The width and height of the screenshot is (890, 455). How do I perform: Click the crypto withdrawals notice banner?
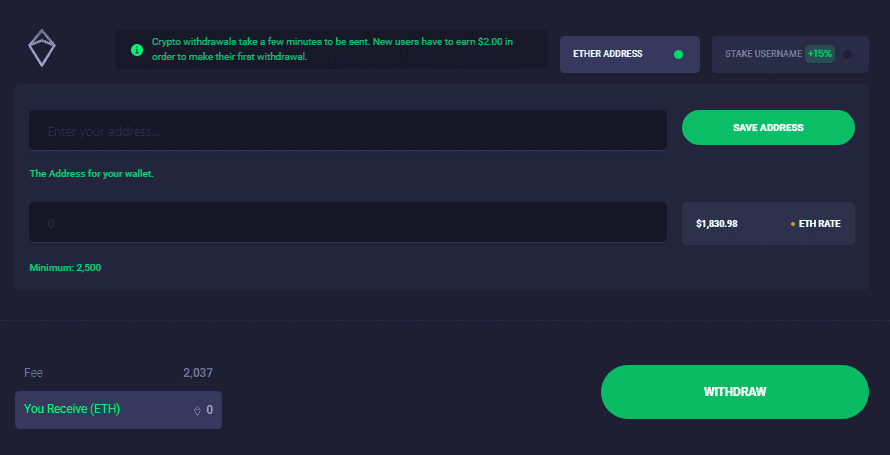(331, 50)
